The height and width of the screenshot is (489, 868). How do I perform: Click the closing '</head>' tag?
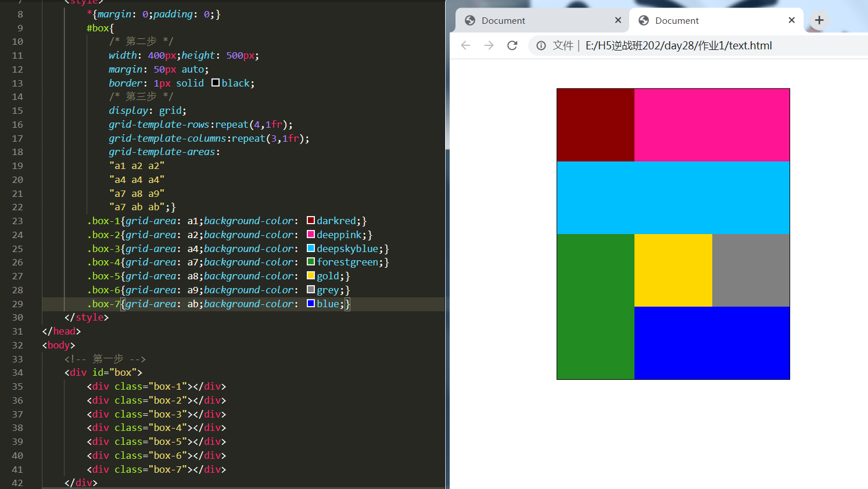coord(62,331)
